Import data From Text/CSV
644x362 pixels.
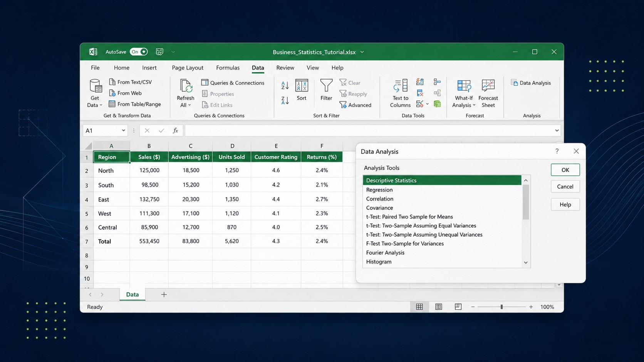pos(130,82)
